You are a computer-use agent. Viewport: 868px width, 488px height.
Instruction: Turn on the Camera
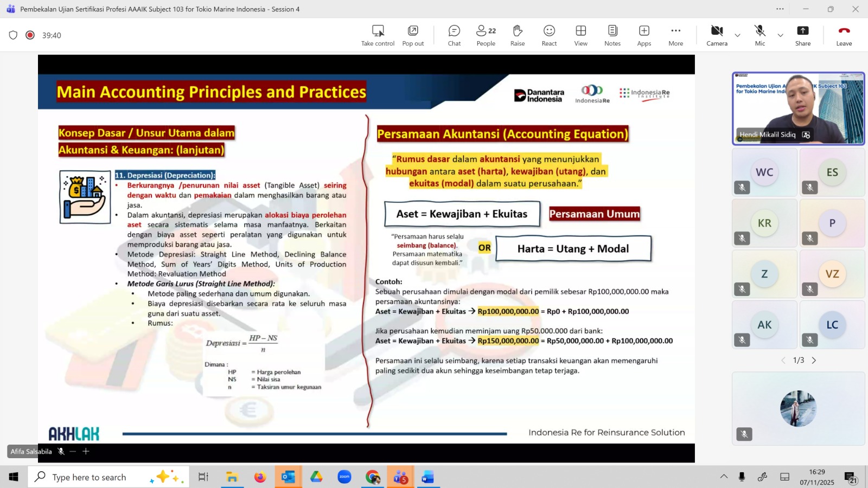[x=717, y=35]
